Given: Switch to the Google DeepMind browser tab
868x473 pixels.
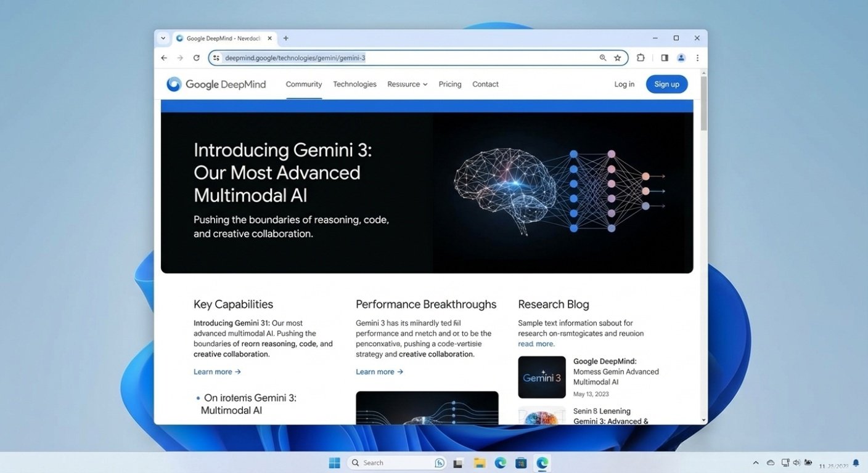Looking at the screenshot, I should 222,38.
